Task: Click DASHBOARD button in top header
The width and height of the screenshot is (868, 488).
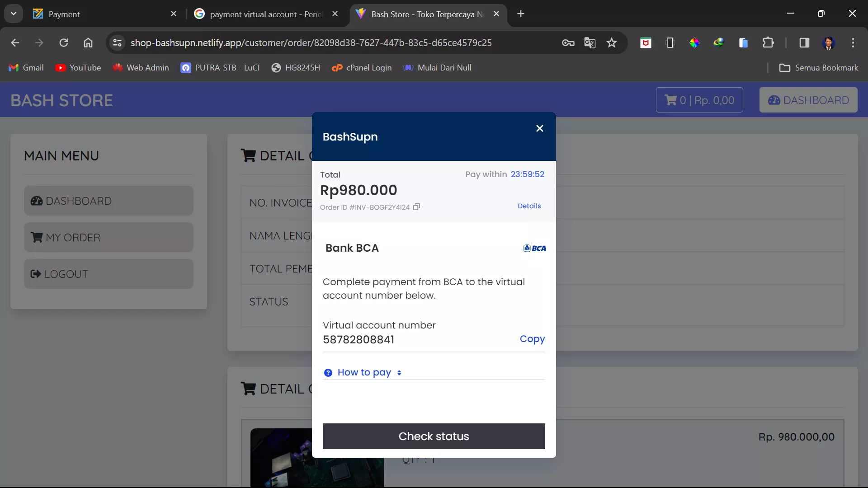Action: (x=808, y=100)
